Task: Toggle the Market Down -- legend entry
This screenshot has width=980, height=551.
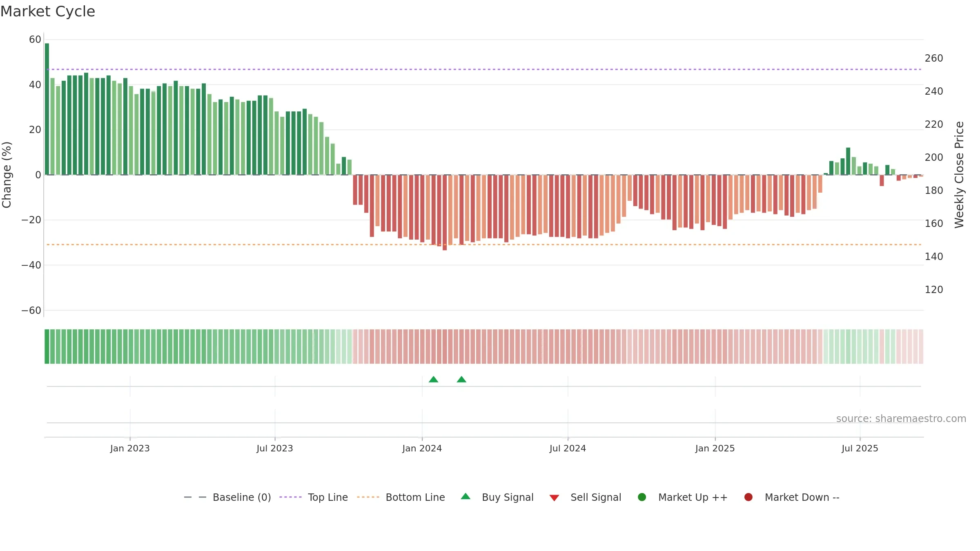Action: (792, 497)
